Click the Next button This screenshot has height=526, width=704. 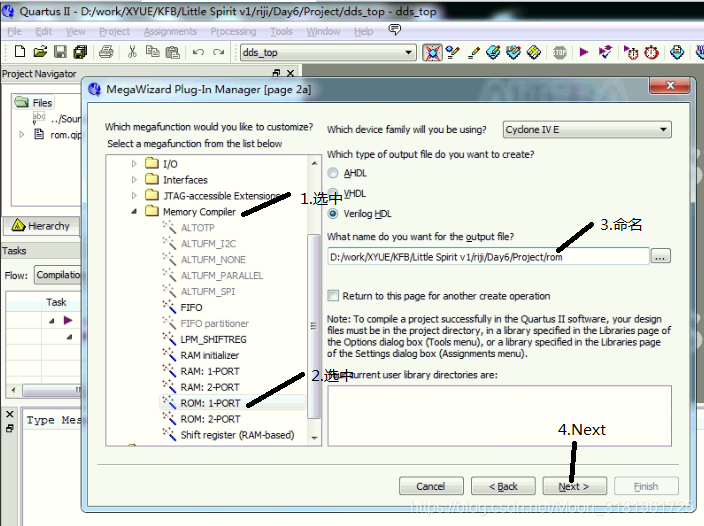tap(574, 486)
